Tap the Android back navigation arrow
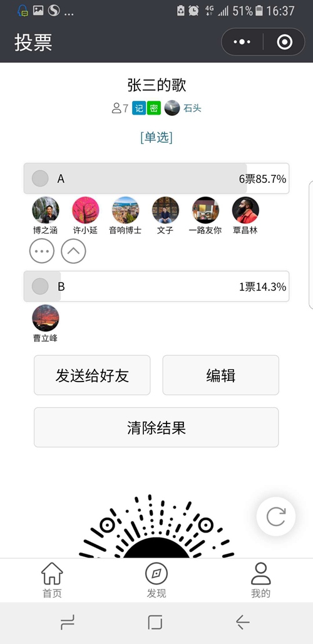The width and height of the screenshot is (313, 644). tap(243, 623)
